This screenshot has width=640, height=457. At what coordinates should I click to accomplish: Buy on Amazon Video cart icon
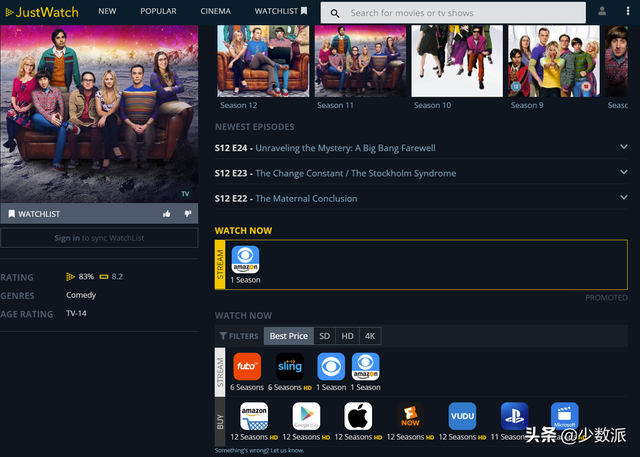(254, 416)
